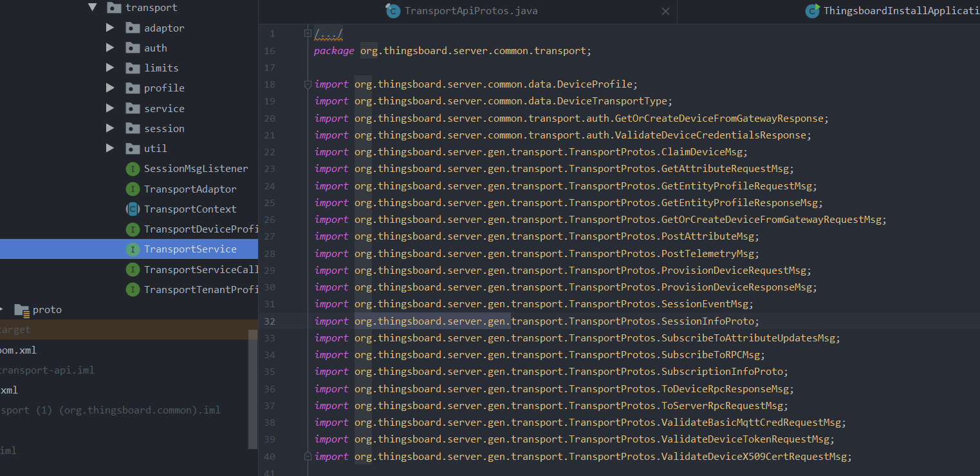Click the project panel vertical scrollbar
980x476 pixels.
(253, 389)
